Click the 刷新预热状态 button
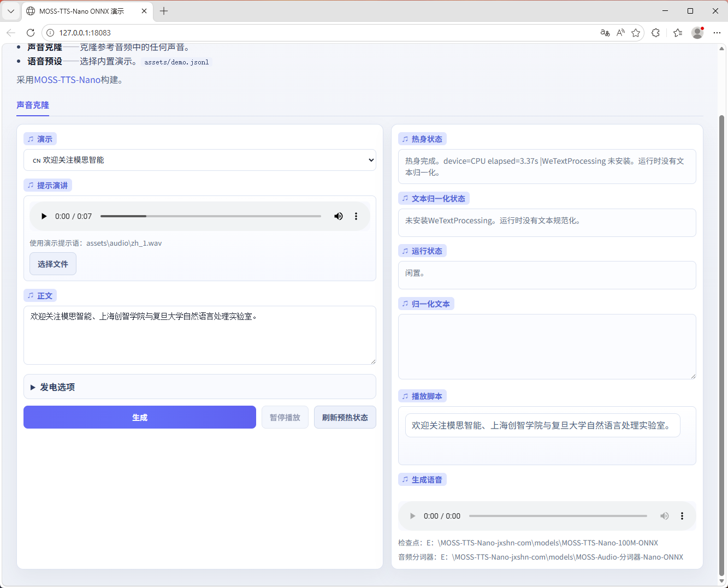 (x=345, y=417)
